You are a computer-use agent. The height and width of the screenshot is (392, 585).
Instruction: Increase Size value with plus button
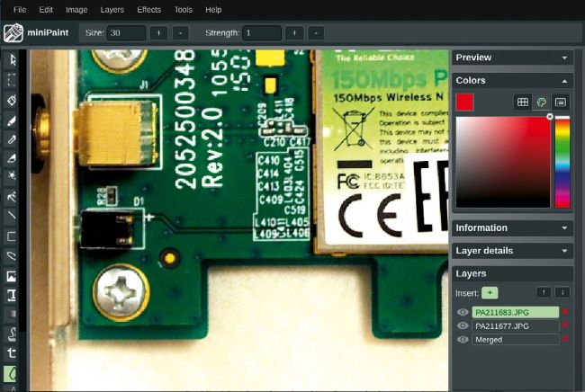157,33
